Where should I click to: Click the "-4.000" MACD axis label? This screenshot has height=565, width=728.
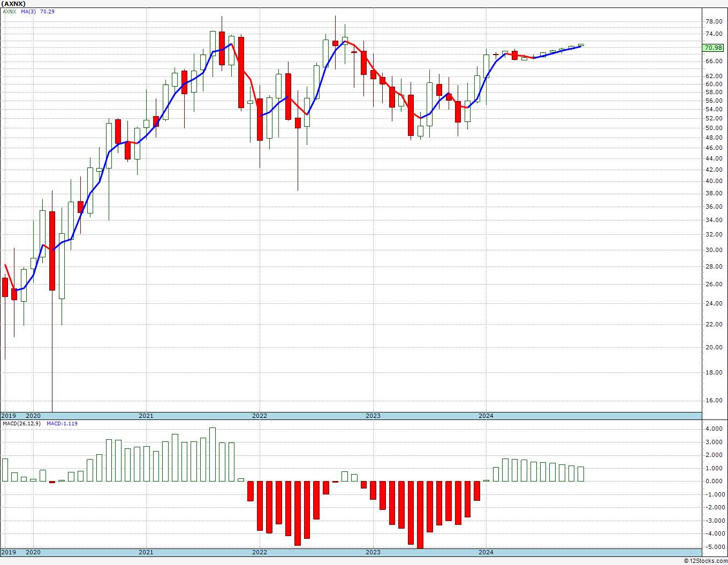[x=714, y=533]
